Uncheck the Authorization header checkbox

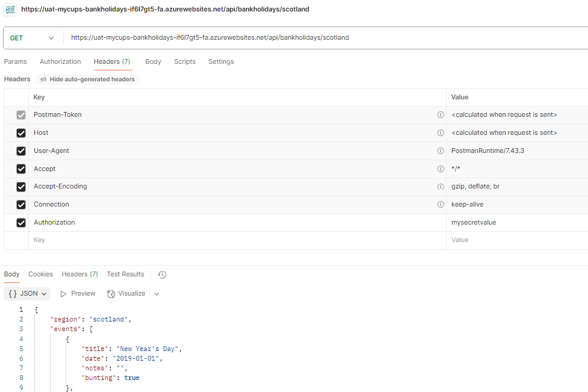click(21, 223)
